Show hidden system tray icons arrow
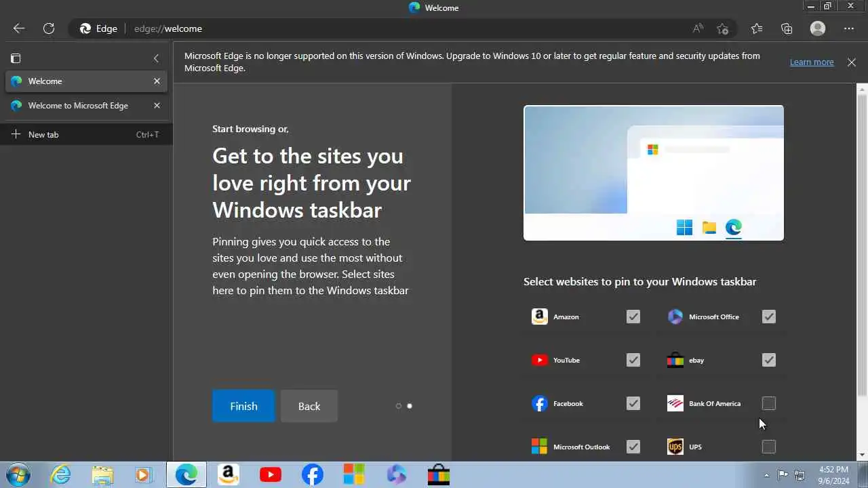 click(766, 475)
